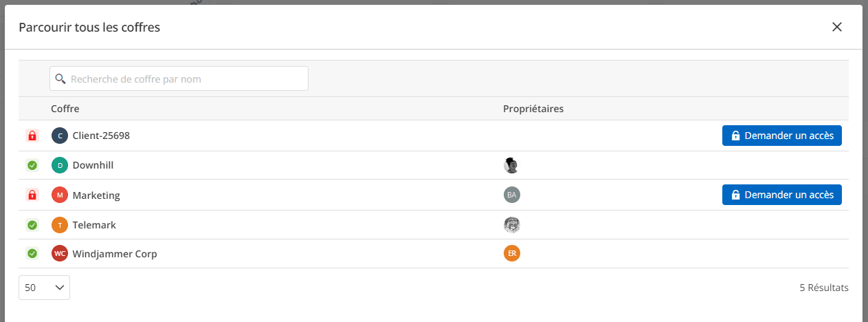Image resolution: width=868 pixels, height=322 pixels.
Task: Click the Windjammer Corp WC avatar
Action: (x=60, y=254)
